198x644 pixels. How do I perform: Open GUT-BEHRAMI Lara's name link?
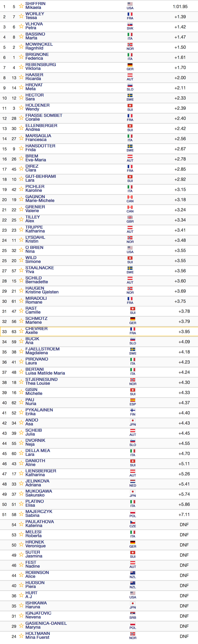tap(41, 178)
